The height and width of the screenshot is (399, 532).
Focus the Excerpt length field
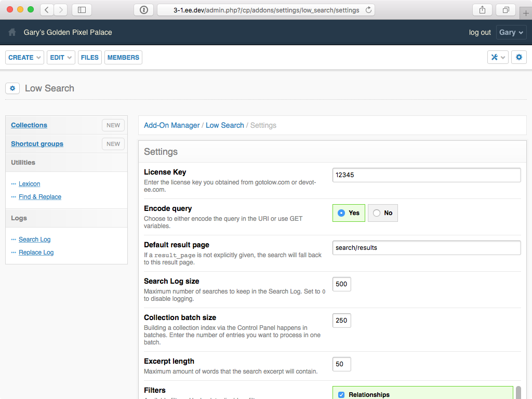click(342, 364)
